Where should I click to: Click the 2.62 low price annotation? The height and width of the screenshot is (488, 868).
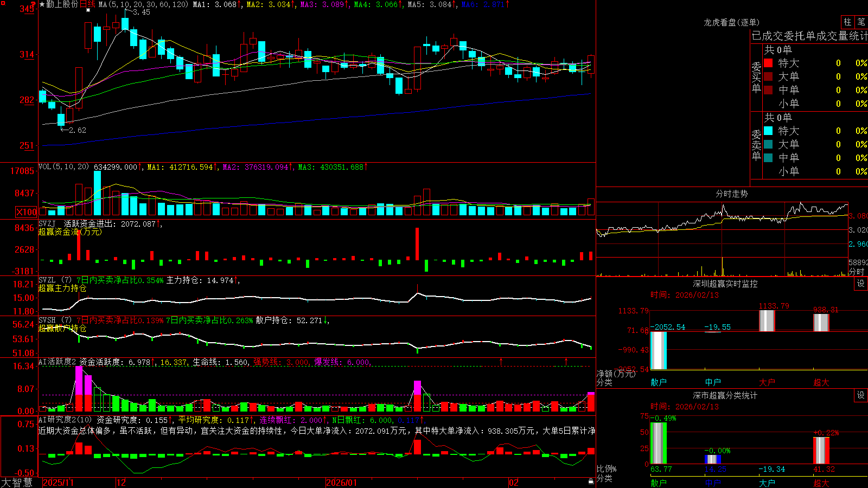[x=78, y=130]
